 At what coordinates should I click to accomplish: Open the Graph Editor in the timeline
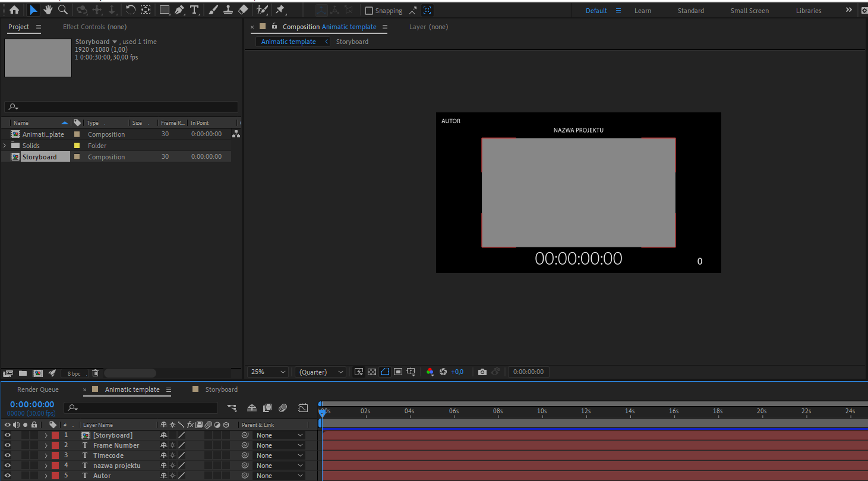click(x=303, y=408)
